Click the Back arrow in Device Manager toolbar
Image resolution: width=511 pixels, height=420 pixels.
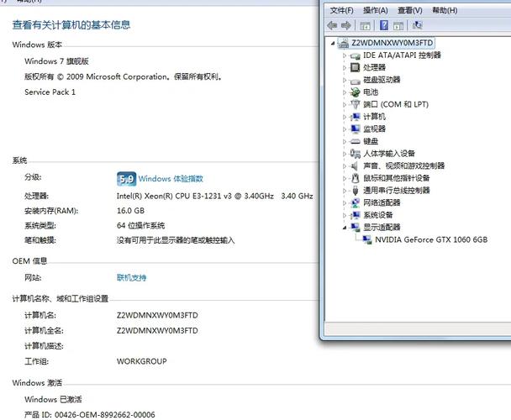coord(332,25)
